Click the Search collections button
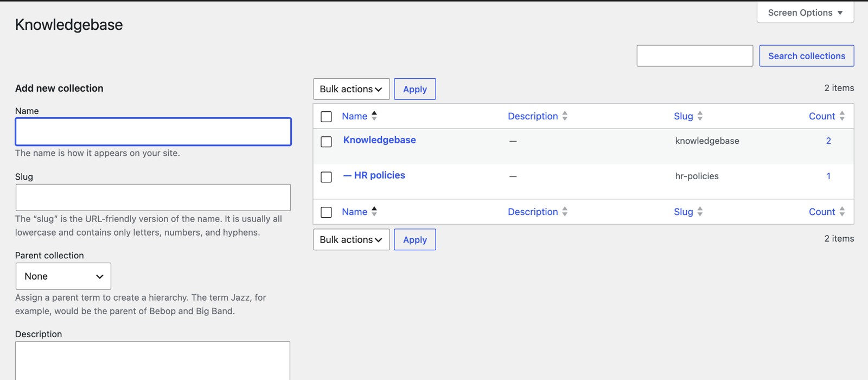Image resolution: width=868 pixels, height=380 pixels. pos(807,56)
